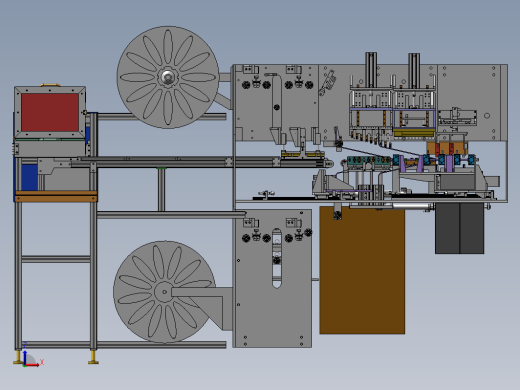The width and height of the screenshot is (520, 390).
Task: Click the orange blocks beneath the upper right plate
Action: (x=447, y=148)
